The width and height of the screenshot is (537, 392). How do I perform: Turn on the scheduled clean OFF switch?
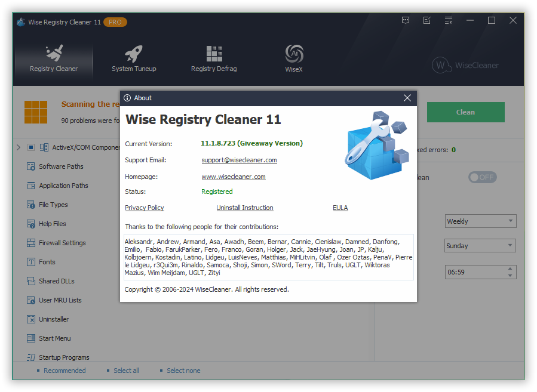(x=482, y=177)
